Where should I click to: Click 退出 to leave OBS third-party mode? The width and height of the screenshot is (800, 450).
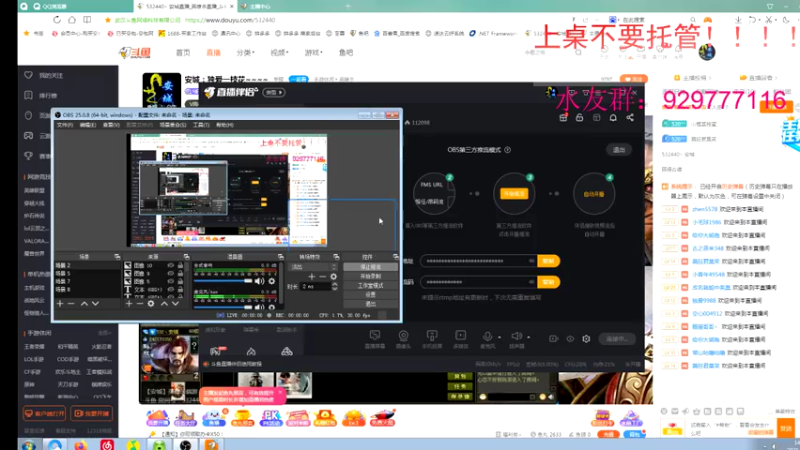(x=619, y=150)
